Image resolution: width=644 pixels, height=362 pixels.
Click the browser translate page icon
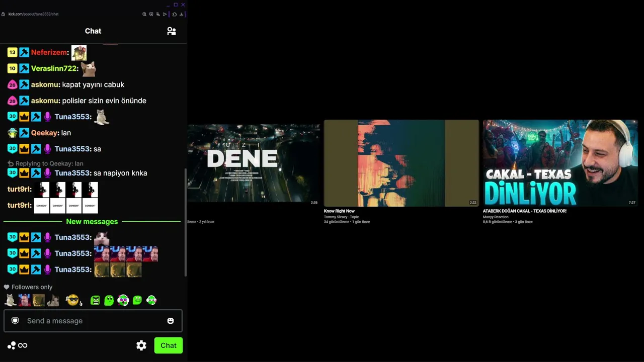(158, 14)
